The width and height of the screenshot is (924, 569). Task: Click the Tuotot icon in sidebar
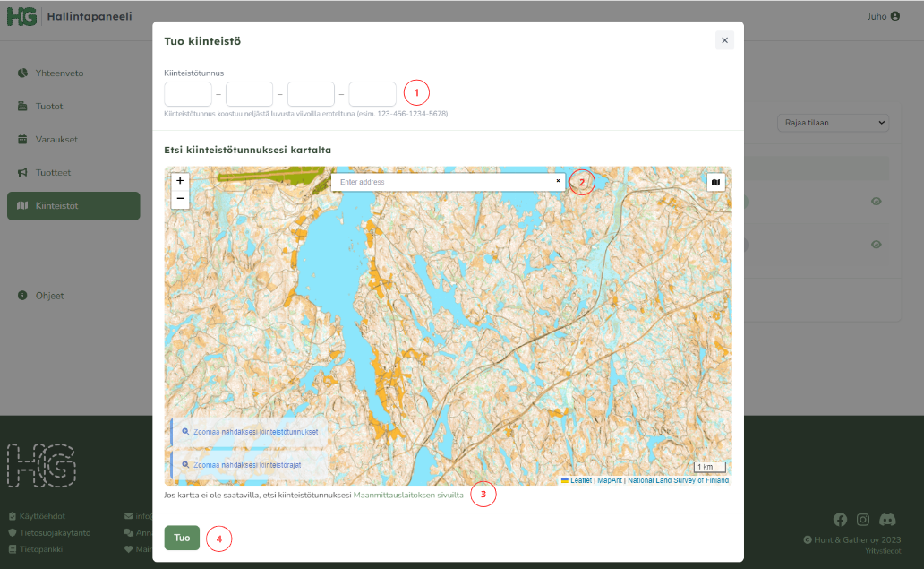click(x=22, y=106)
